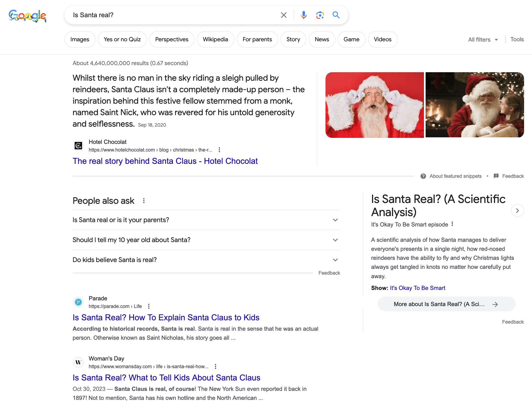Expand "Do kids believe Santa is real?"
This screenshot has width=532, height=404.
206,260
